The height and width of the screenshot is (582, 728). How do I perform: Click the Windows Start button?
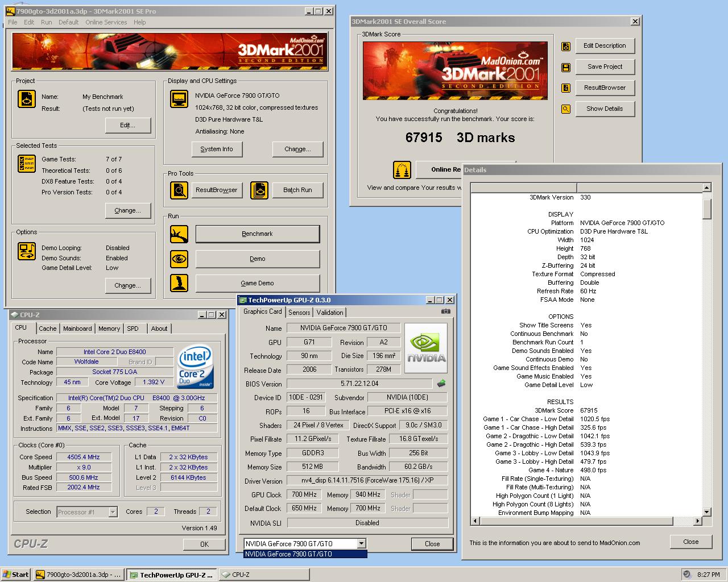click(x=16, y=574)
